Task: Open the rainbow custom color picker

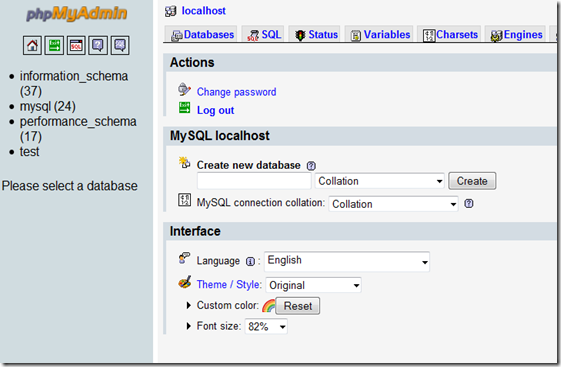Action: 269,306
